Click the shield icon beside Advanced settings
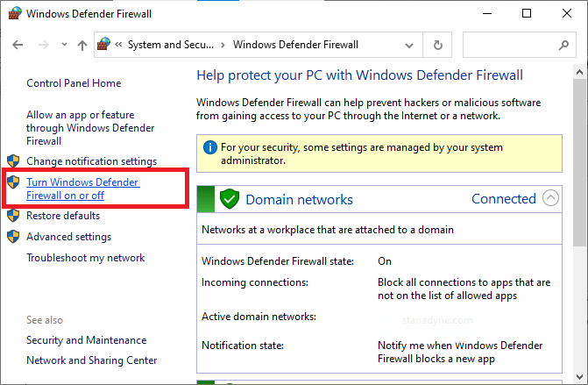 point(13,237)
